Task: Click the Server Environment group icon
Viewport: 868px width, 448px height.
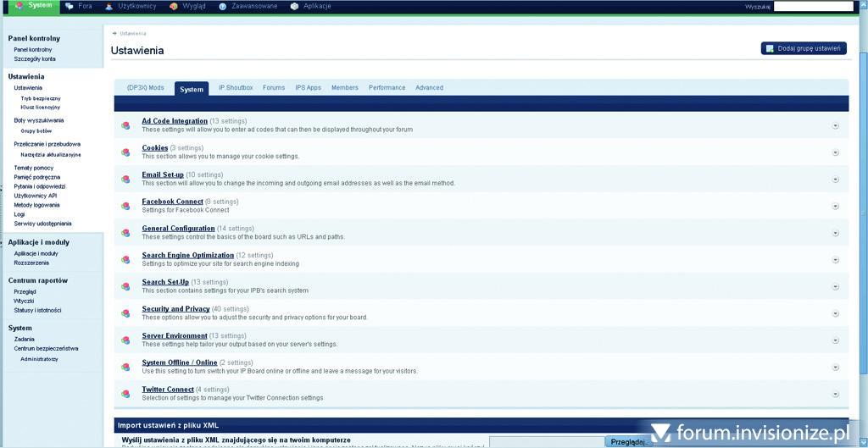Action: pos(125,340)
